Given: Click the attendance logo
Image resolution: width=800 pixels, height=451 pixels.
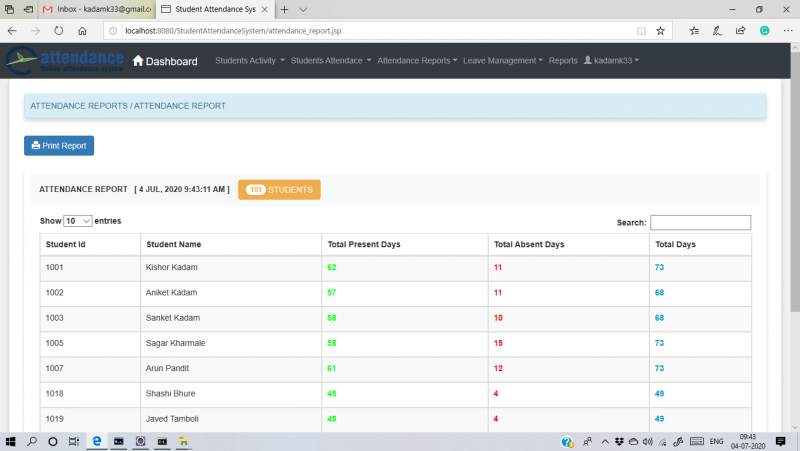Looking at the screenshot, I should click(65, 60).
